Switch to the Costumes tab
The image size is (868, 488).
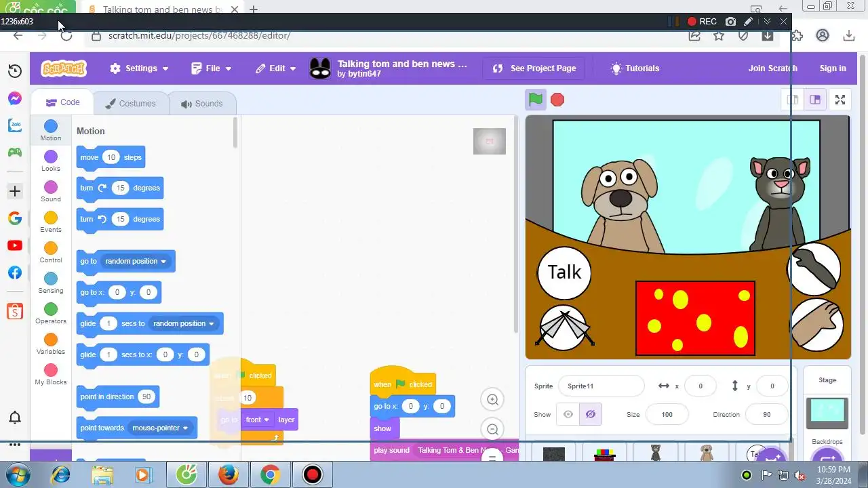point(131,103)
